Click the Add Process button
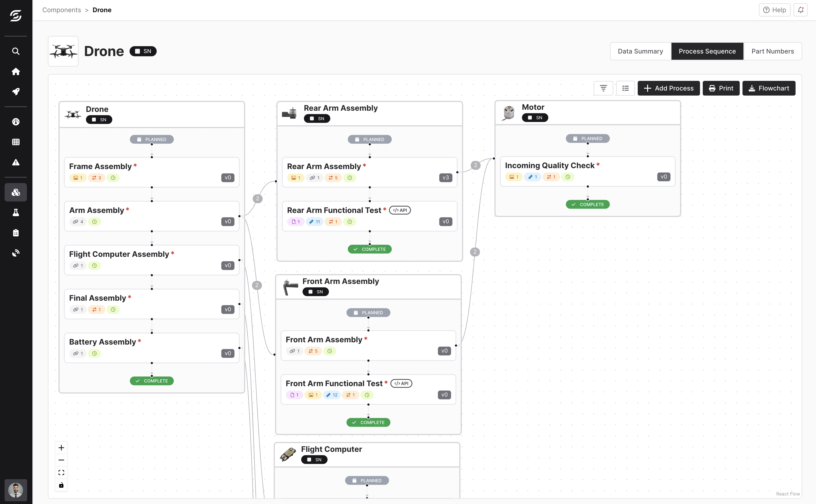 668,88
